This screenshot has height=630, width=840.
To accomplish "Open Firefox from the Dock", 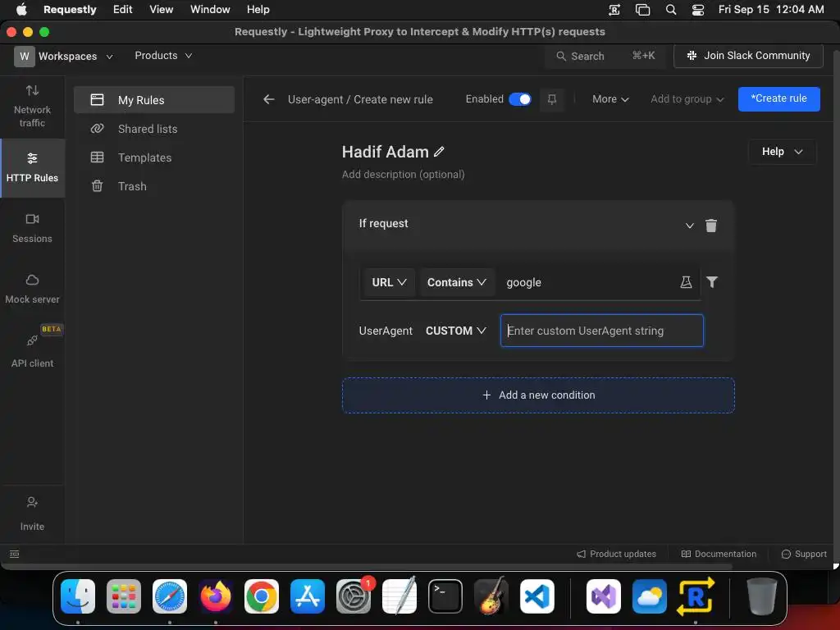I will click(x=216, y=596).
